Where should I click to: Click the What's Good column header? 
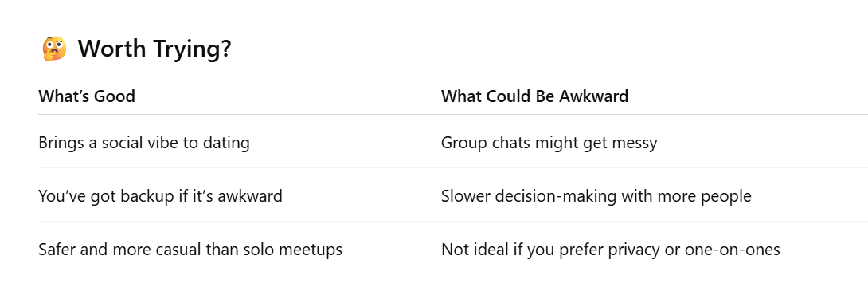tap(87, 96)
